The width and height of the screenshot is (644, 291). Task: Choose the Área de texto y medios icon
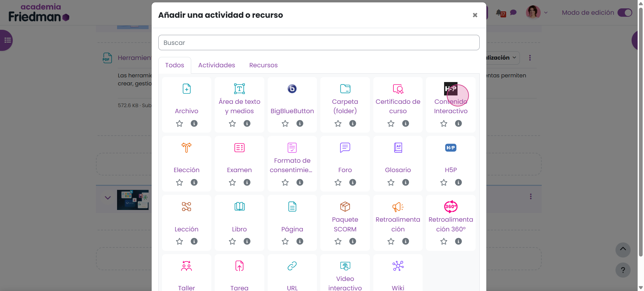pyautogui.click(x=239, y=89)
